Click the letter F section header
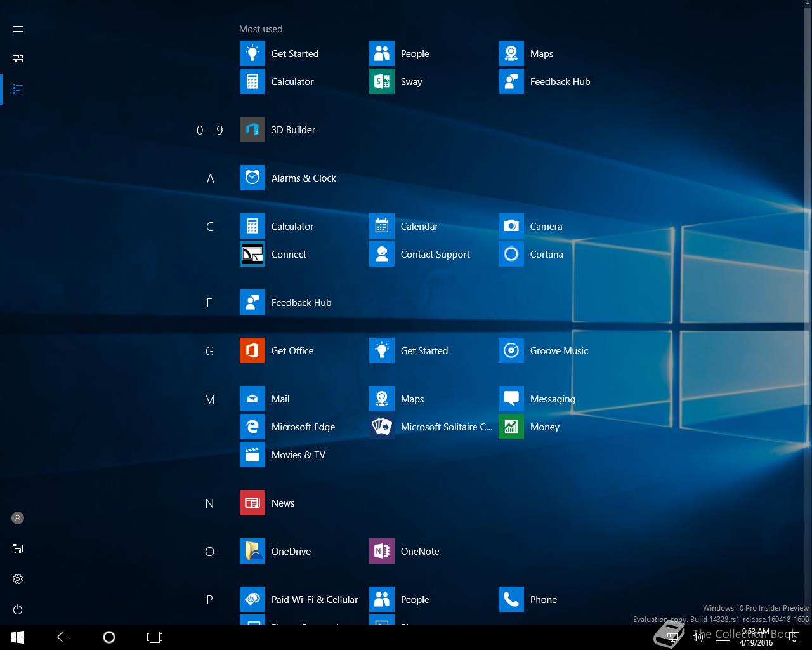Image resolution: width=812 pixels, height=650 pixels. [x=209, y=303]
